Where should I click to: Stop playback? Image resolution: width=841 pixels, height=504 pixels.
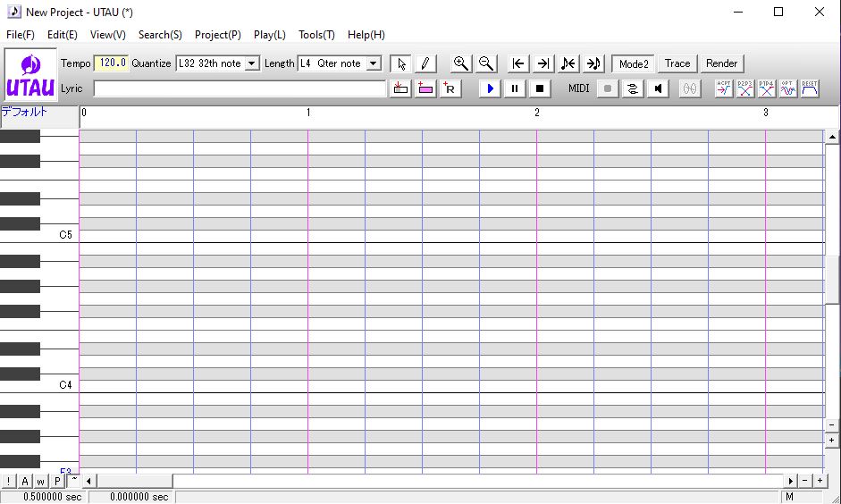pyautogui.click(x=540, y=88)
